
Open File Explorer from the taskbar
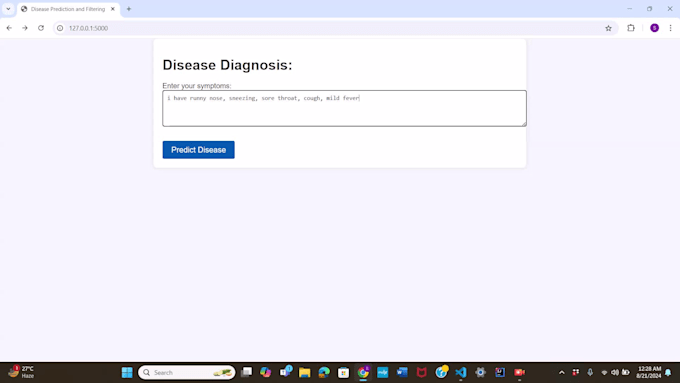tap(304, 372)
